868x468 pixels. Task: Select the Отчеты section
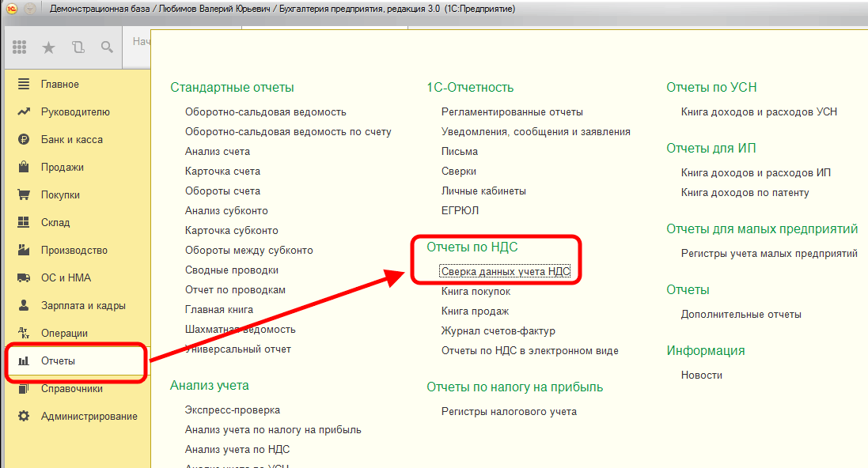[58, 360]
